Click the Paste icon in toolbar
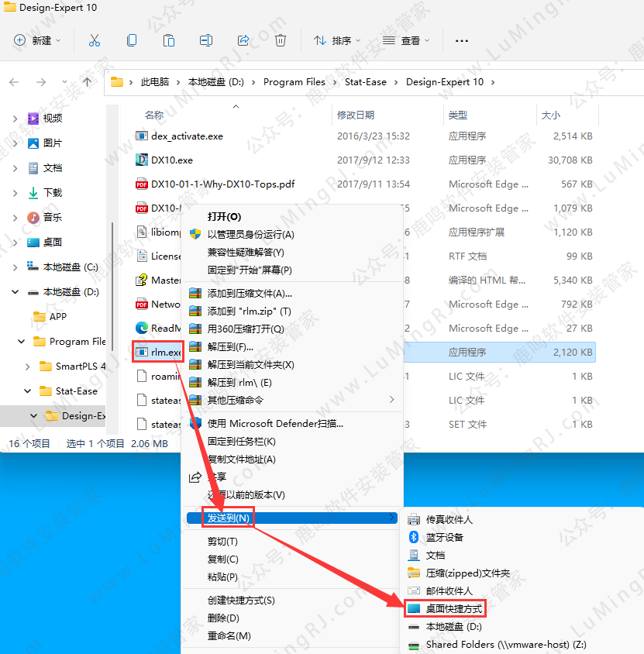Screen dimensions: 644x654 pos(169,40)
